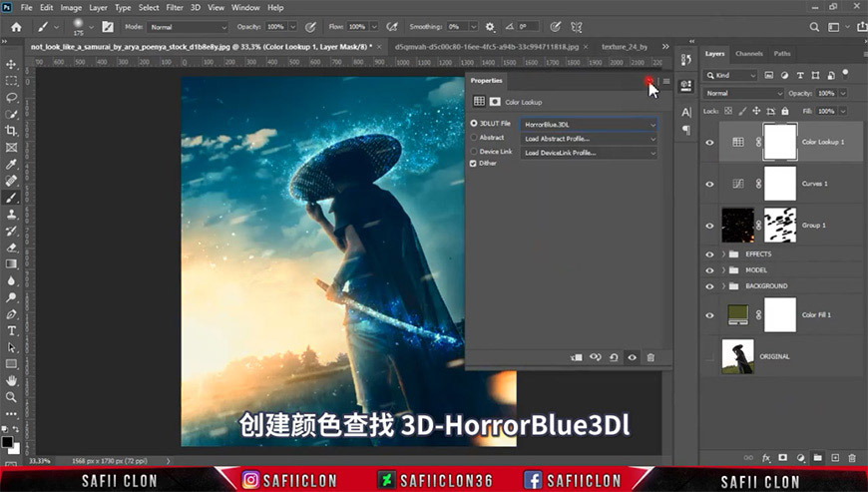The height and width of the screenshot is (492, 868).
Task: Expand the EFFECTS group
Action: 723,254
